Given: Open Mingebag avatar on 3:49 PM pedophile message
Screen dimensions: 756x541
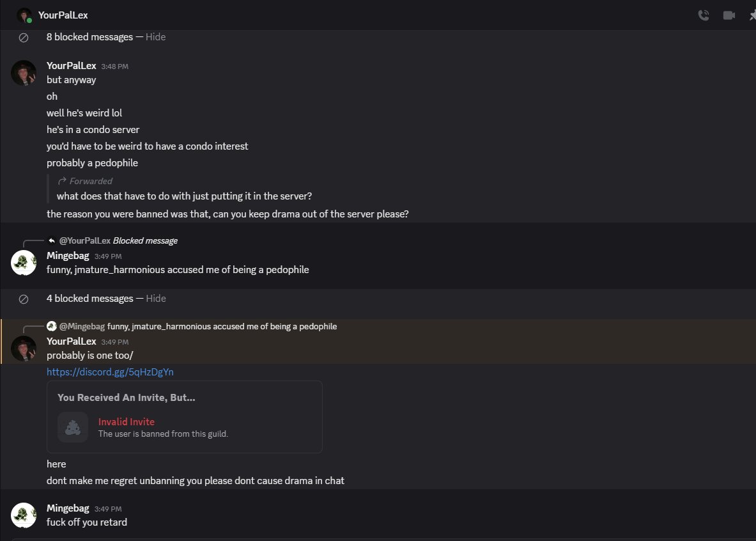Looking at the screenshot, I should click(x=24, y=263).
